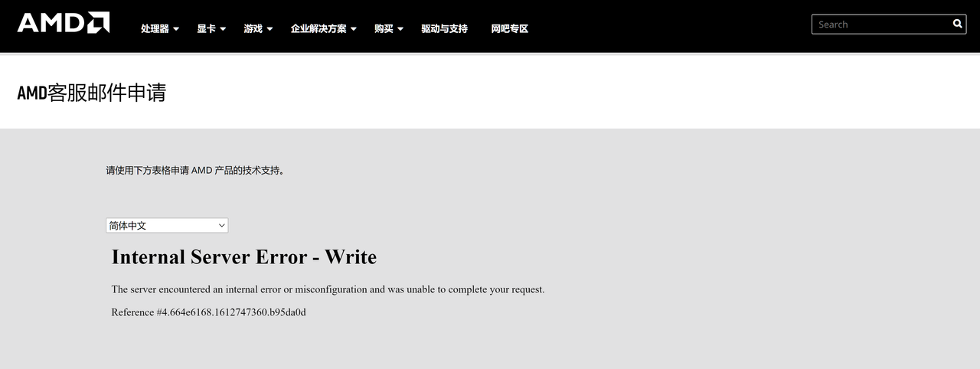This screenshot has width=980, height=369.
Task: Expand the arrow next to 游戏
Action: 270,29
